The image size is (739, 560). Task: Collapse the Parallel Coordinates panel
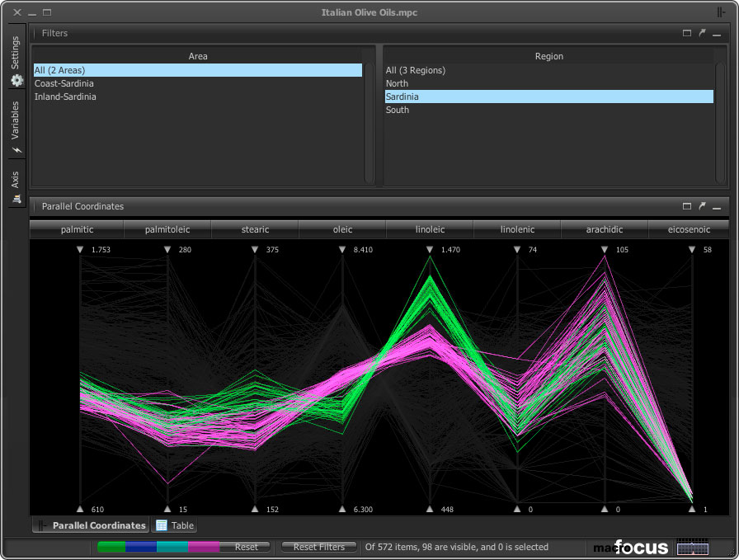point(717,206)
